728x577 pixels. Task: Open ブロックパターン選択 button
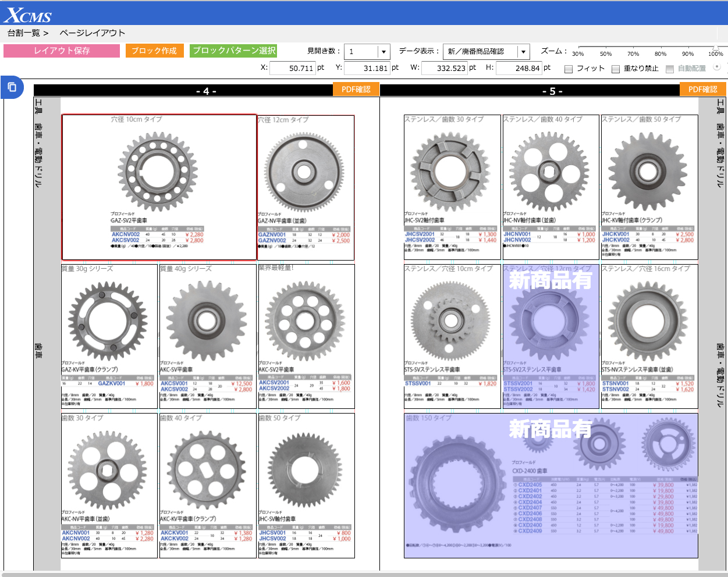point(234,51)
